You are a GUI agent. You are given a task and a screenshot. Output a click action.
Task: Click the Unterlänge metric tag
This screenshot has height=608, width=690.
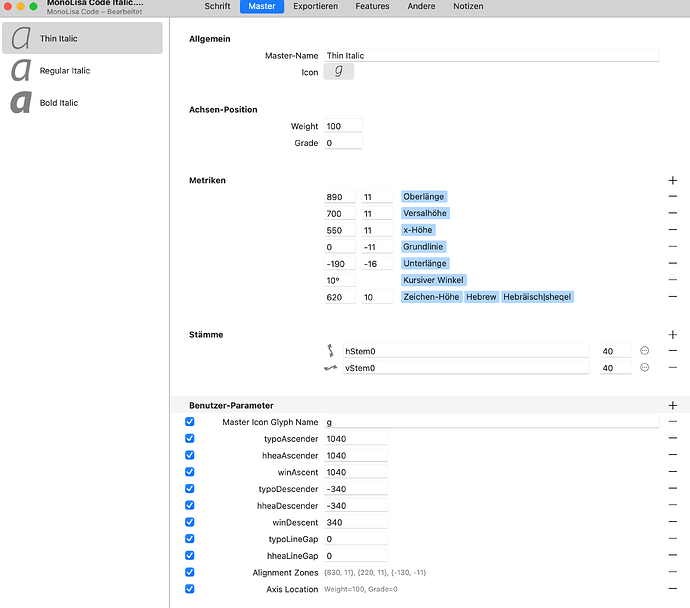pos(425,264)
